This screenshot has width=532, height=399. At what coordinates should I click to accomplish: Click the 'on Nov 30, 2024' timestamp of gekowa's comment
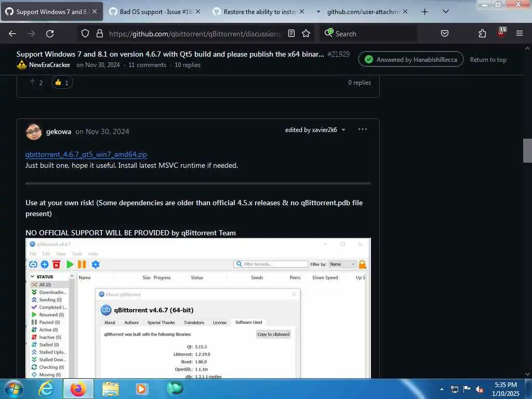[102, 131]
